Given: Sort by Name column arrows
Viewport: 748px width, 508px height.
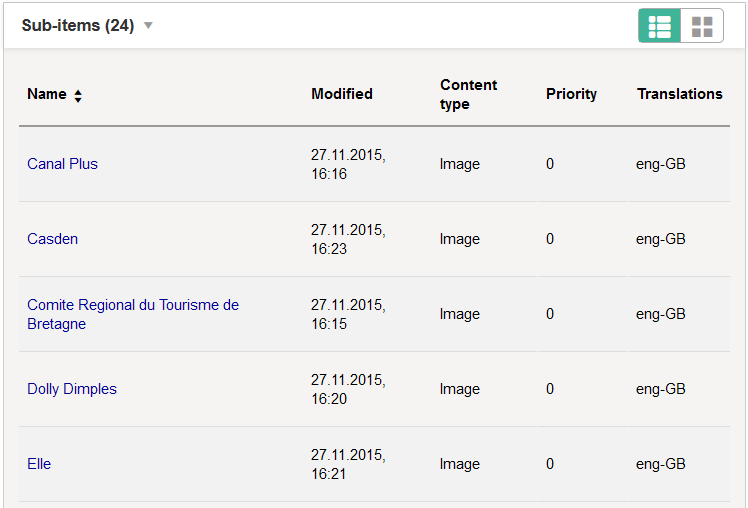Looking at the screenshot, I should [x=78, y=95].
